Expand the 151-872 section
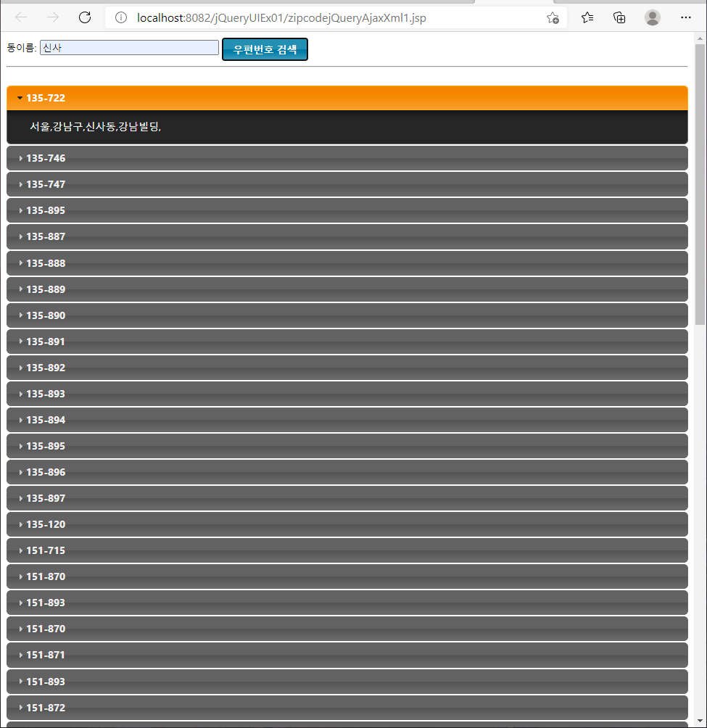707x728 pixels. pyautogui.click(x=347, y=708)
